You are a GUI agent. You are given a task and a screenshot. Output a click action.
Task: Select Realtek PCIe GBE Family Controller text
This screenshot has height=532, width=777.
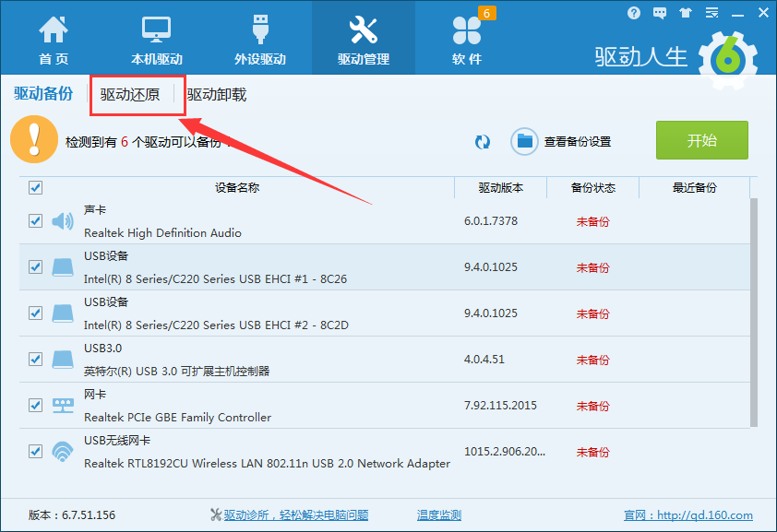point(177,417)
